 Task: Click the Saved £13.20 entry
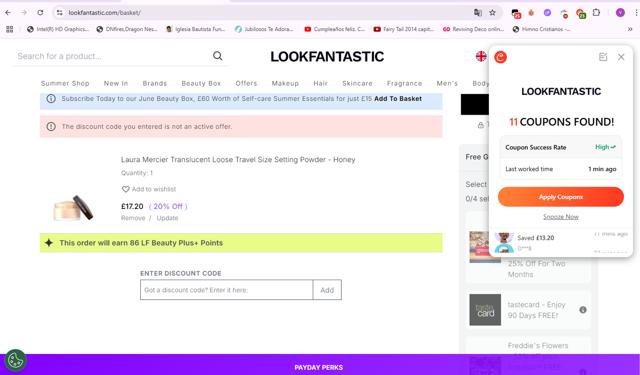pos(536,238)
